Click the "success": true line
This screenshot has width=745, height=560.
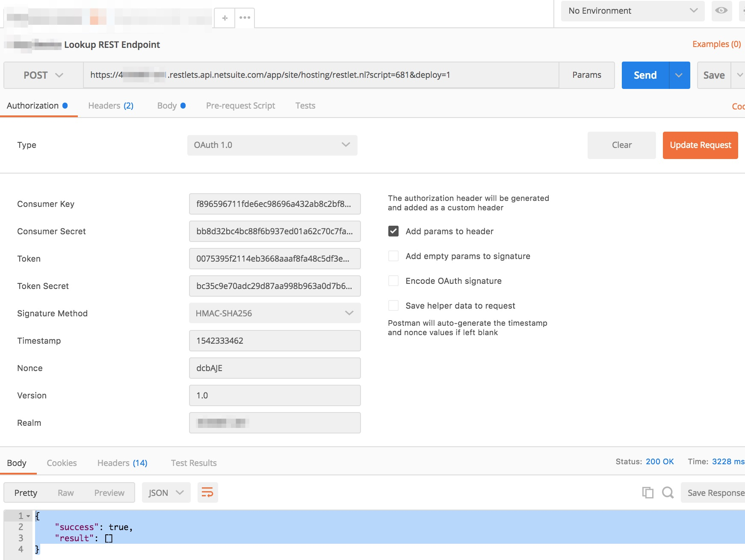pyautogui.click(x=94, y=527)
